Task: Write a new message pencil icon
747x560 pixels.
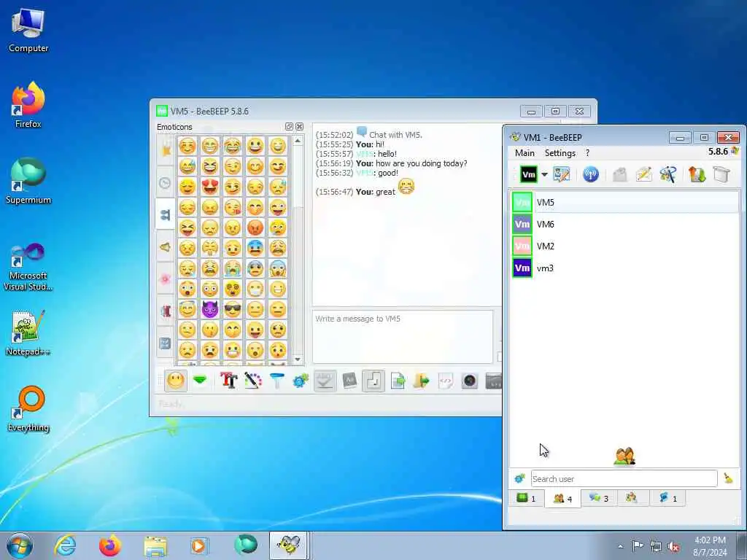Action: (x=643, y=175)
